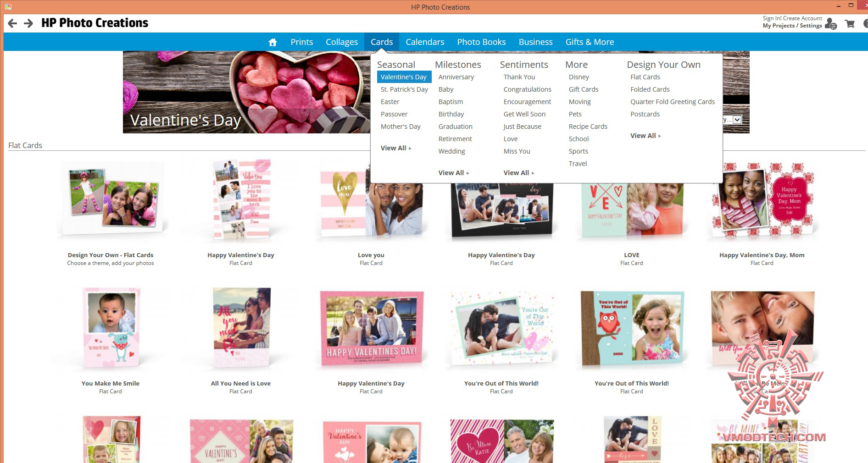This screenshot has height=463, width=868.
Task: Select St. Patrick's Day from the menu
Action: coord(404,89)
